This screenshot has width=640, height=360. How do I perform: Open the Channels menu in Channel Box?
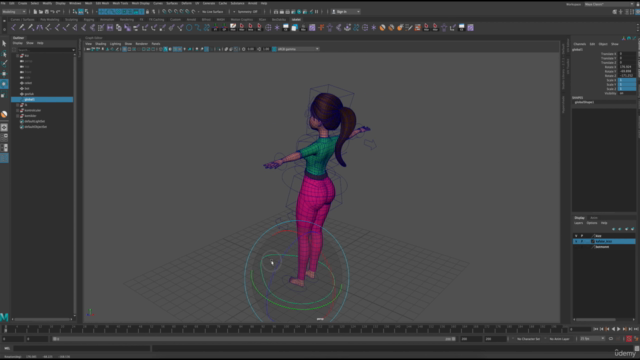(x=580, y=44)
